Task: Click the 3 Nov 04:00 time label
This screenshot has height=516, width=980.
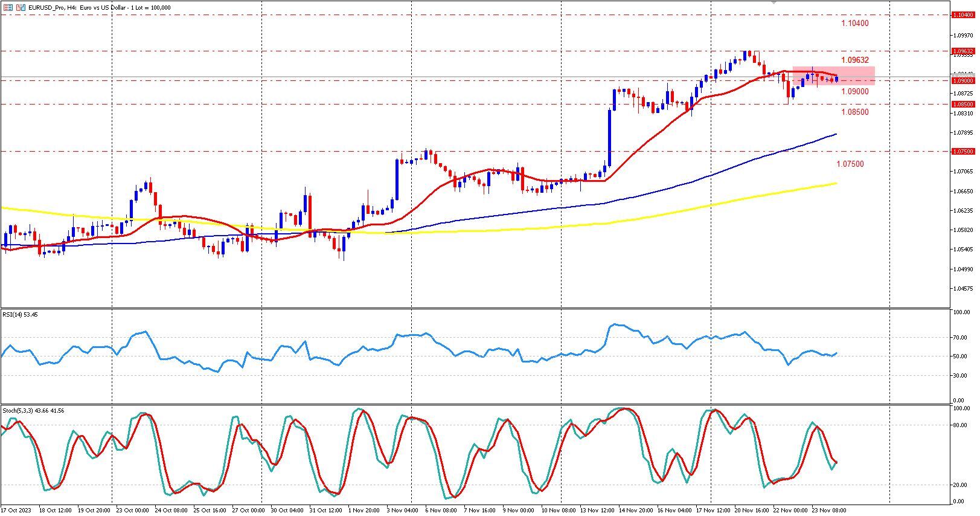Action: coord(403,511)
